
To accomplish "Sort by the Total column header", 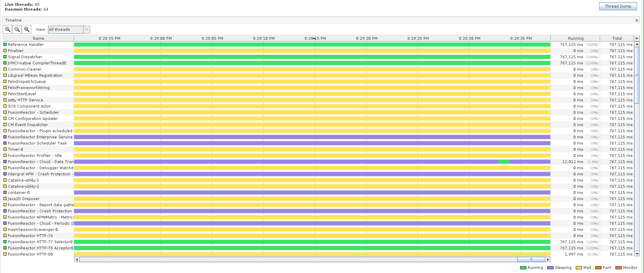I will click(617, 38).
